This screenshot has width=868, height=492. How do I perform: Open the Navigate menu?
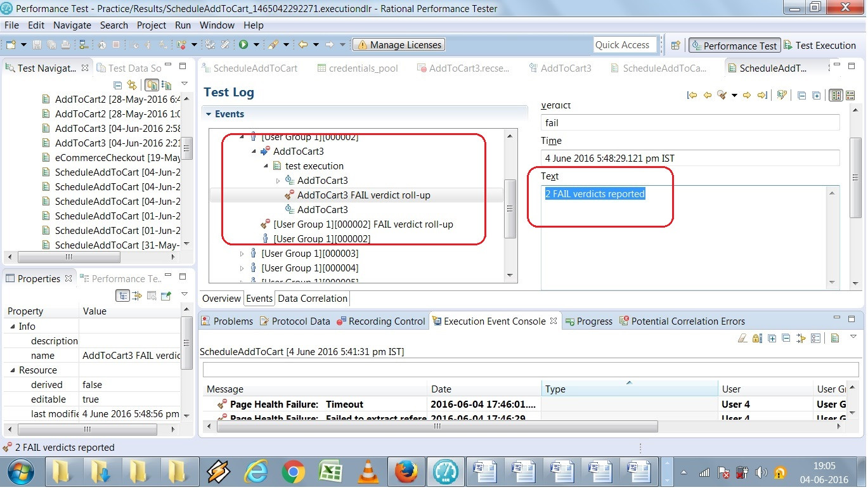(72, 25)
